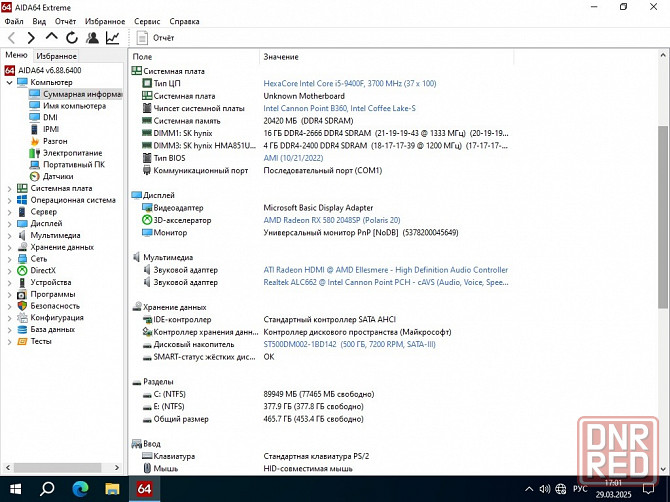670x502 pixels.
Task: Open the ATI Radeon HDMI audio controller link
Action: tap(385, 270)
